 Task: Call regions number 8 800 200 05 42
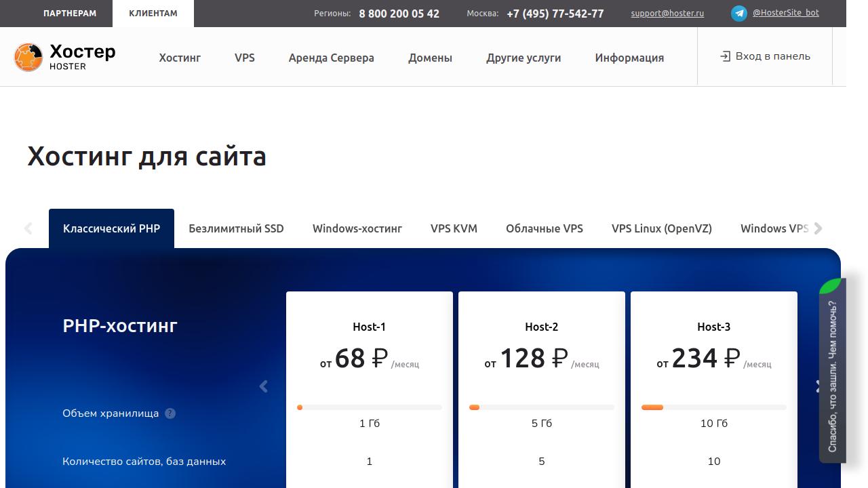[x=399, y=14]
